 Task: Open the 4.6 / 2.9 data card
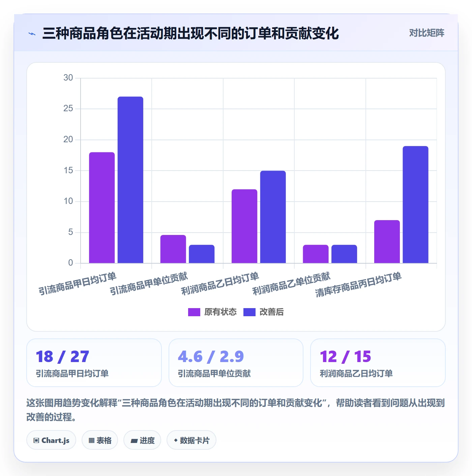(x=236, y=363)
